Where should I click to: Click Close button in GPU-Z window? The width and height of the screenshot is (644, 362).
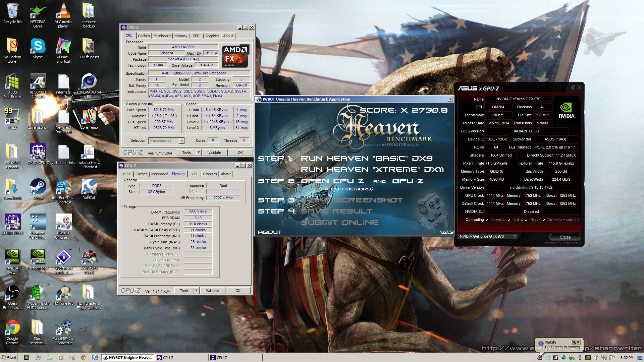[x=565, y=237]
